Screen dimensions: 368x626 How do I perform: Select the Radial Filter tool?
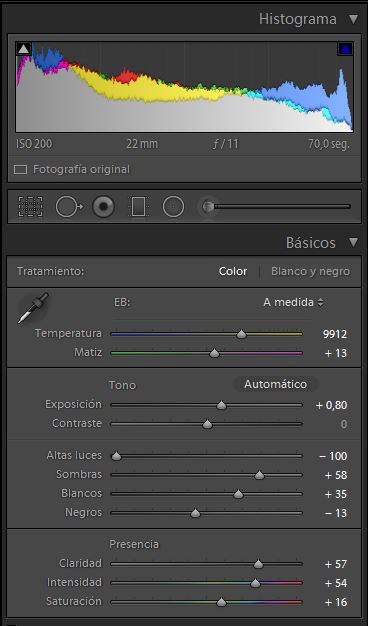click(173, 206)
